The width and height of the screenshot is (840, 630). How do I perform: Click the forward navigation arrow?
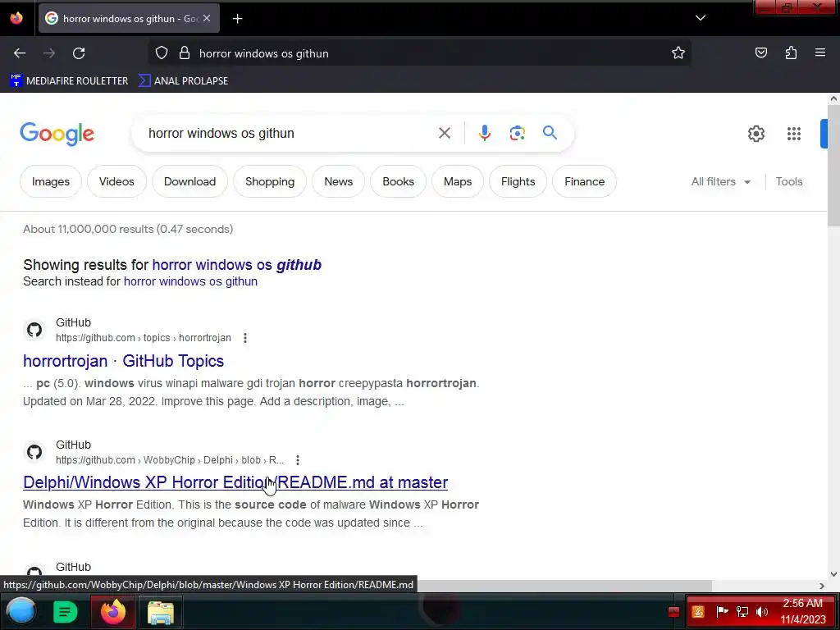tap(49, 53)
